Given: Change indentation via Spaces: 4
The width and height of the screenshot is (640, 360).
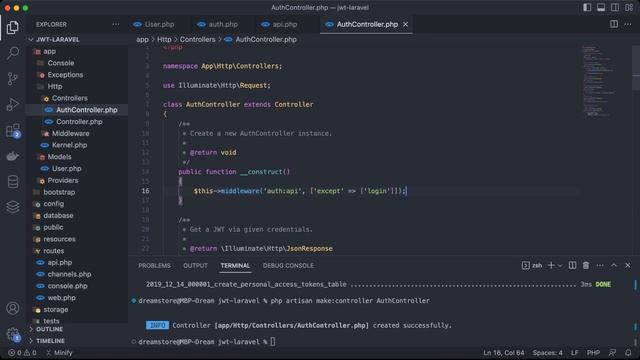Looking at the screenshot, I should (x=547, y=353).
